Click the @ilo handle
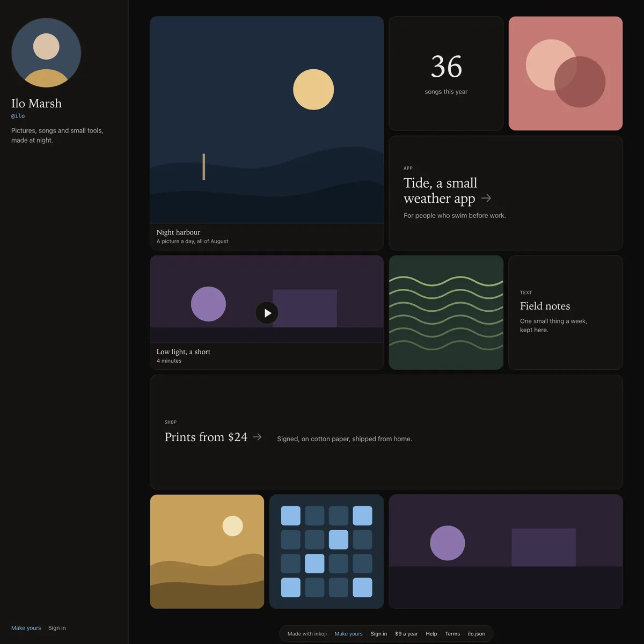This screenshot has width=644, height=644. pyautogui.click(x=18, y=116)
